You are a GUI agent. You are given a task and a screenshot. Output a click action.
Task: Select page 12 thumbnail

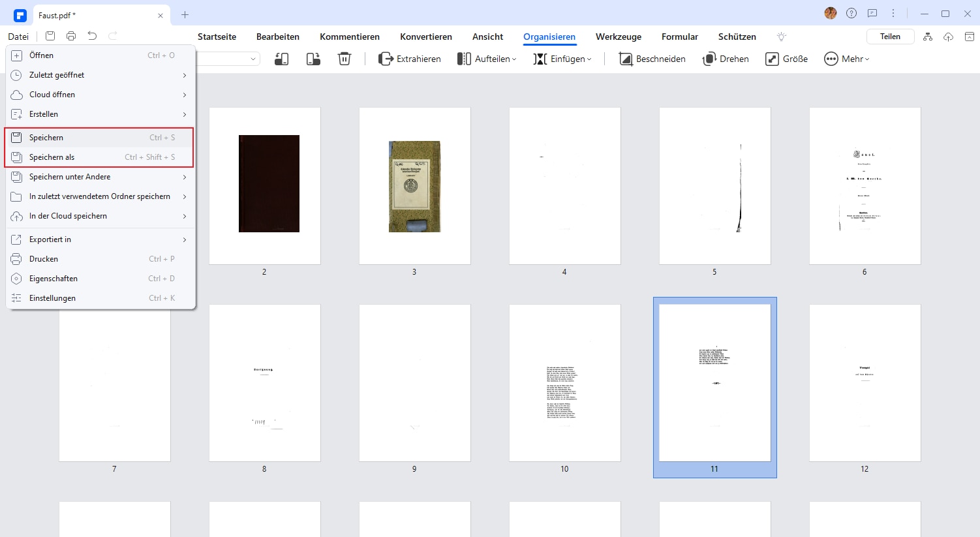pos(865,383)
